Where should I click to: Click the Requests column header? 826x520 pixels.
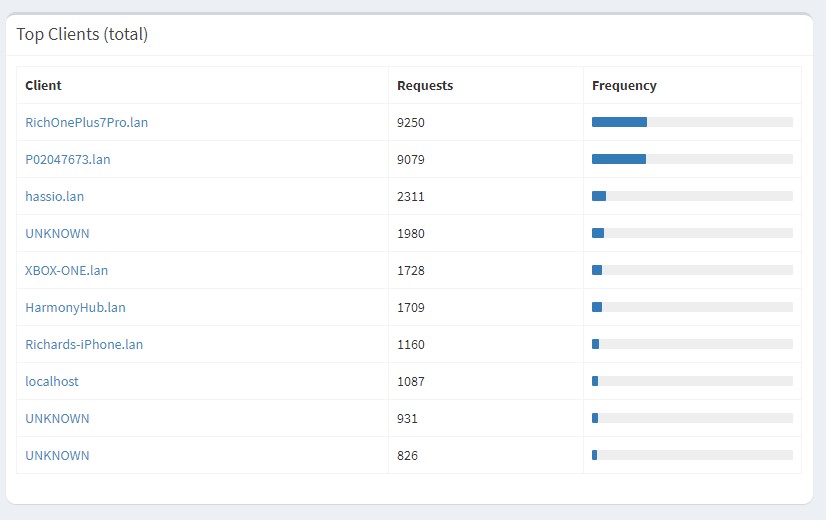click(425, 85)
